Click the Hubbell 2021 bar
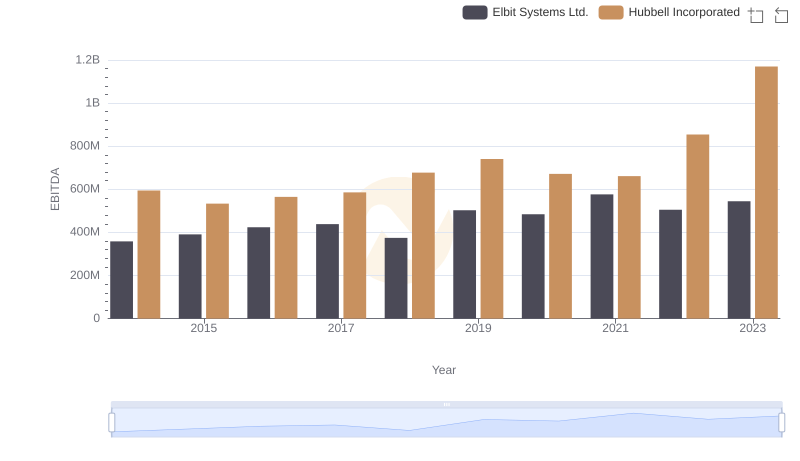800x461 pixels. click(x=629, y=247)
